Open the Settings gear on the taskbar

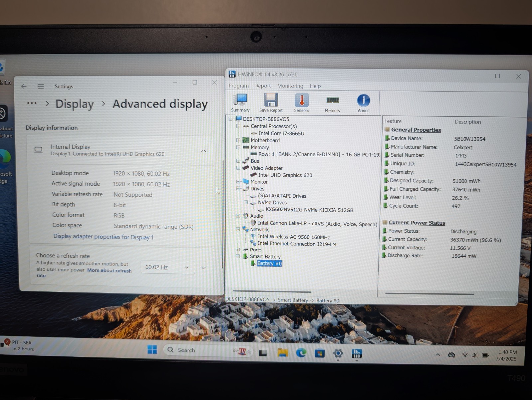(x=338, y=353)
